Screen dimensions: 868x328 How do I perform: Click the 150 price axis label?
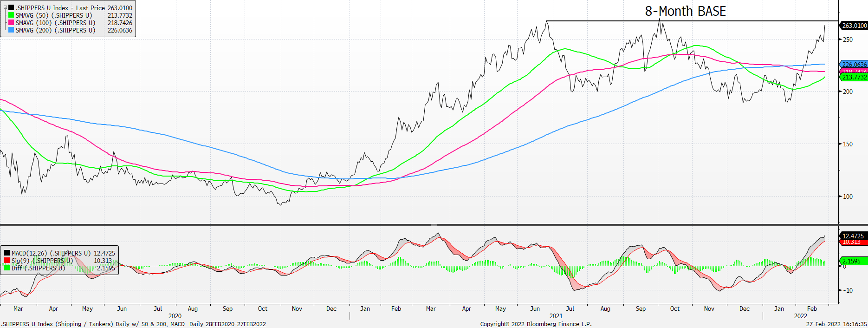tap(848, 144)
